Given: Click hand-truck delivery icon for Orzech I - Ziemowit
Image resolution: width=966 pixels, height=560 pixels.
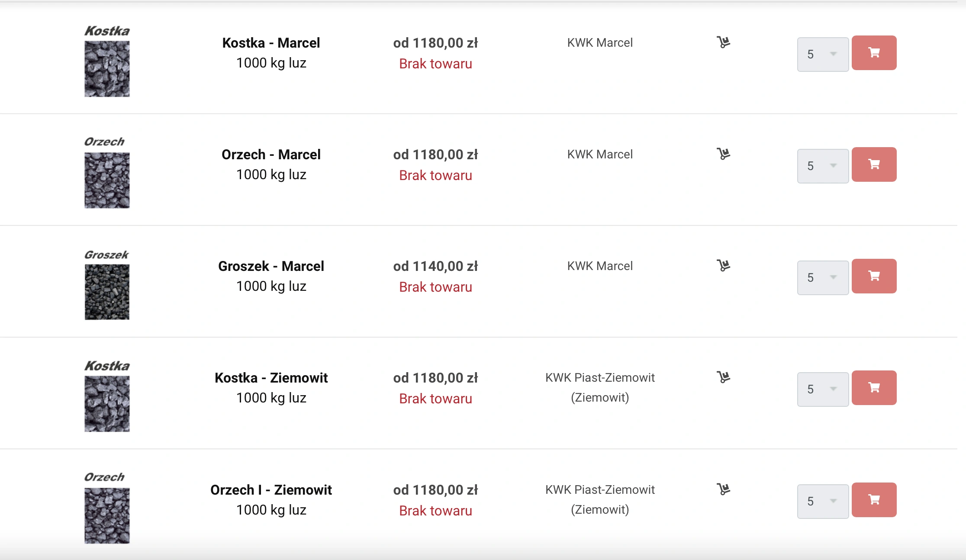Looking at the screenshot, I should click(x=723, y=489).
